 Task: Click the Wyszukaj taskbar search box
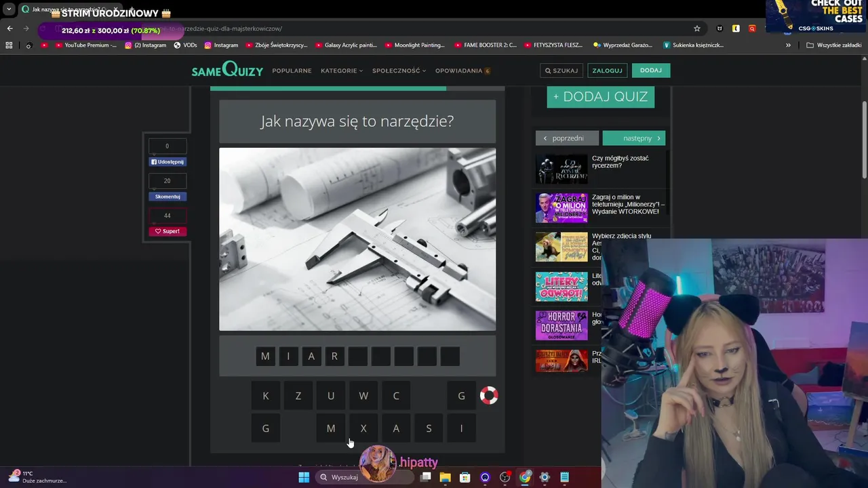[x=365, y=477]
